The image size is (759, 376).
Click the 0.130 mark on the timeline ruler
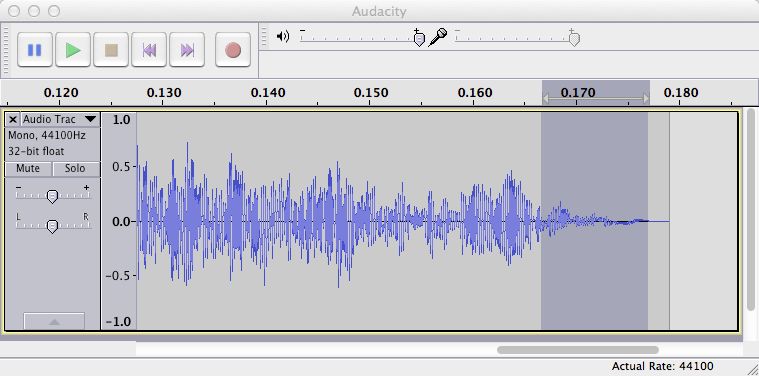tap(164, 92)
